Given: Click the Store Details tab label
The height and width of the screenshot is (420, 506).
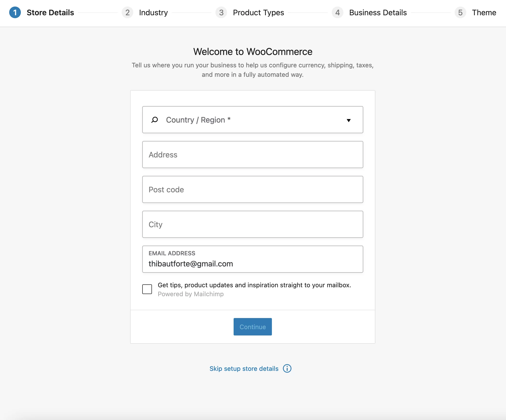Looking at the screenshot, I should (x=50, y=12).
